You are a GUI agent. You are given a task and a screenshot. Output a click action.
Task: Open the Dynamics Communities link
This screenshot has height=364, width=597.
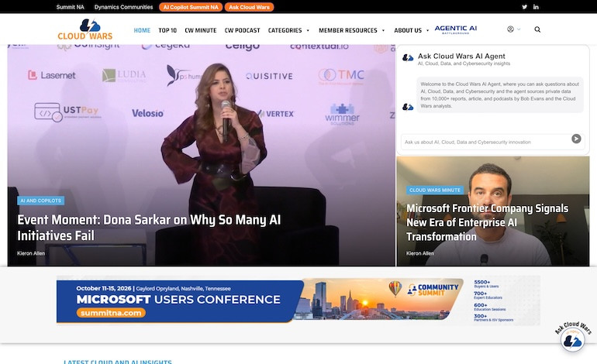(123, 7)
